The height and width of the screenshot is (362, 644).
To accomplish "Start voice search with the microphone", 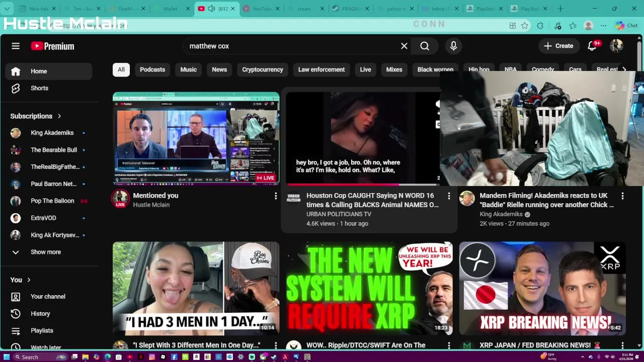I will coord(453,46).
